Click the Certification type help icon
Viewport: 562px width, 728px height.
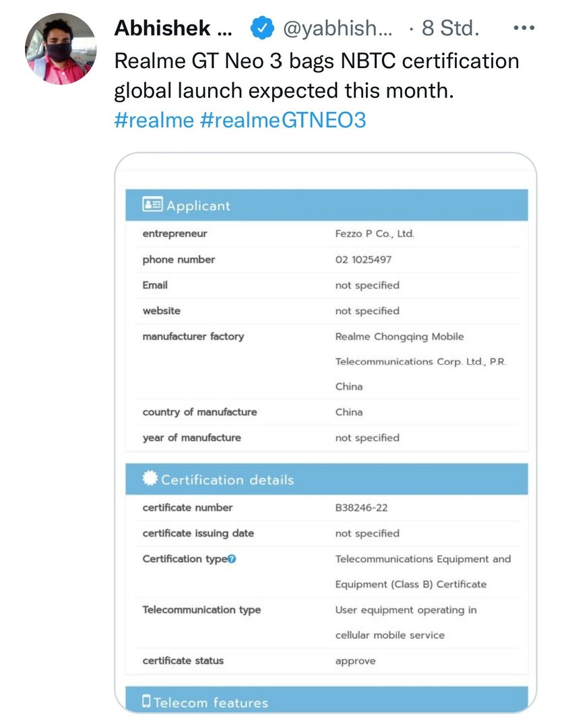(232, 559)
